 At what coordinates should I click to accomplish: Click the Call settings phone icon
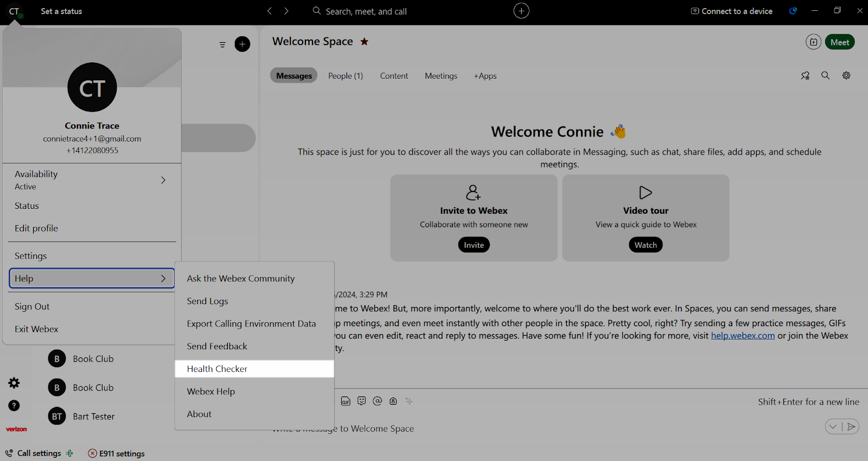[x=9, y=453]
